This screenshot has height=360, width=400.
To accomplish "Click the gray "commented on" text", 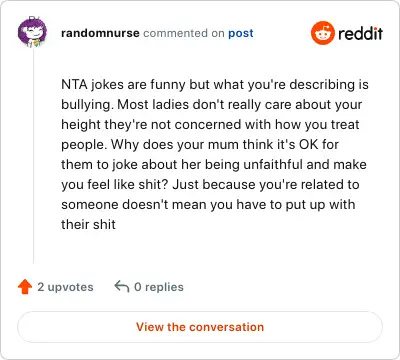I will click(x=184, y=33).
